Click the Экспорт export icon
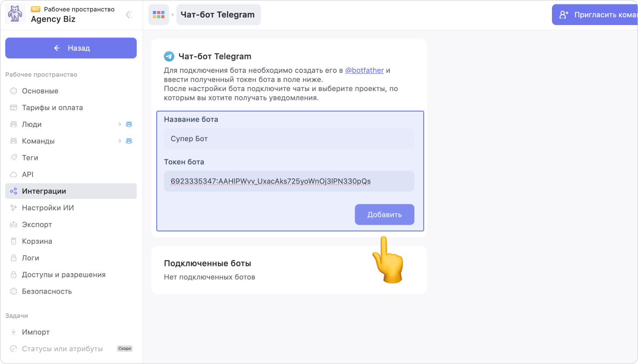 [x=14, y=224]
